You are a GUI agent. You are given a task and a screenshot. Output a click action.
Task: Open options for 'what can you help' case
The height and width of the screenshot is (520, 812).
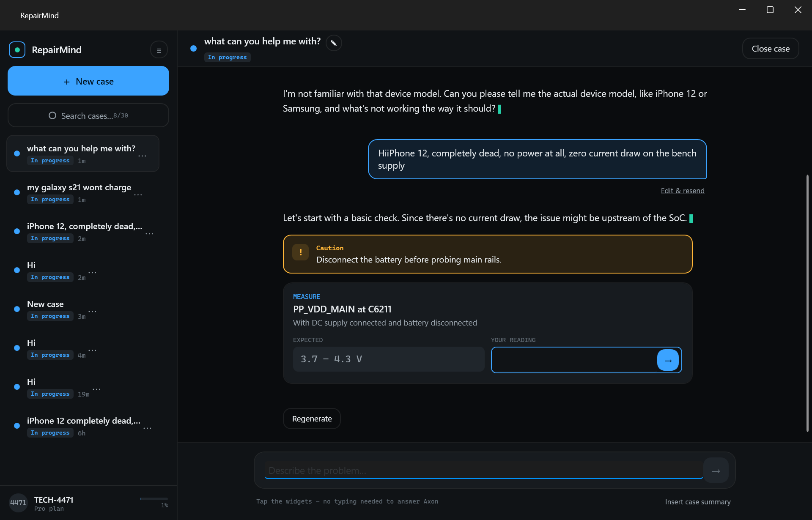click(142, 156)
